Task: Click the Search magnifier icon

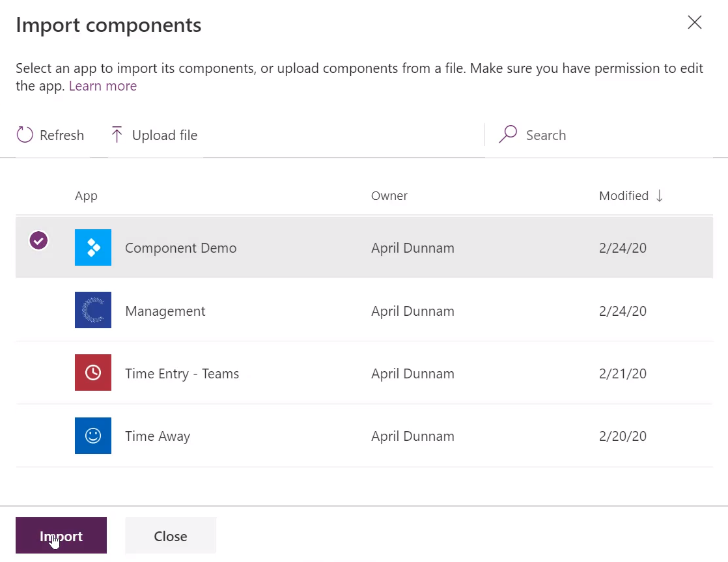Action: pyautogui.click(x=508, y=134)
